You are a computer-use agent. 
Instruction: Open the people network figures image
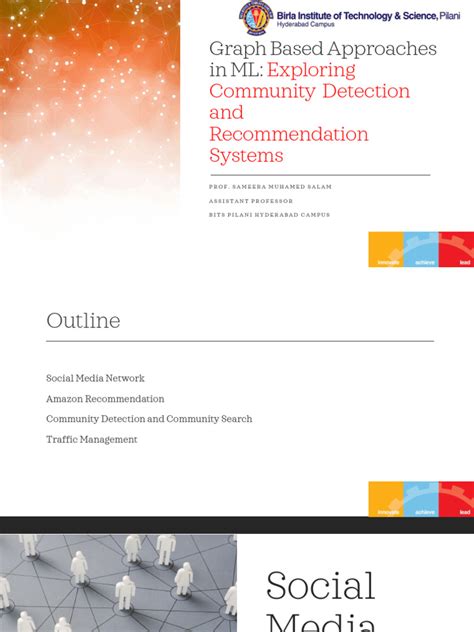pos(118,583)
